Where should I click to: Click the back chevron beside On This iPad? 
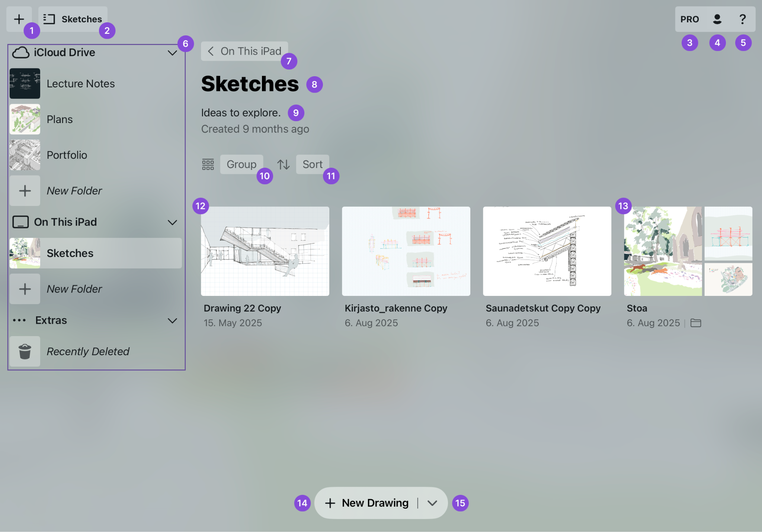point(211,51)
